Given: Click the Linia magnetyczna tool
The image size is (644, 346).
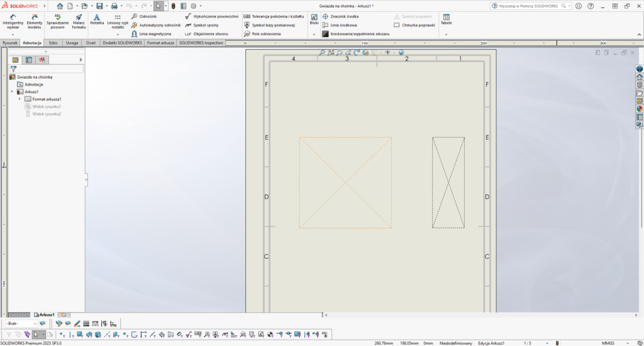Looking at the screenshot, I should pyautogui.click(x=151, y=33).
